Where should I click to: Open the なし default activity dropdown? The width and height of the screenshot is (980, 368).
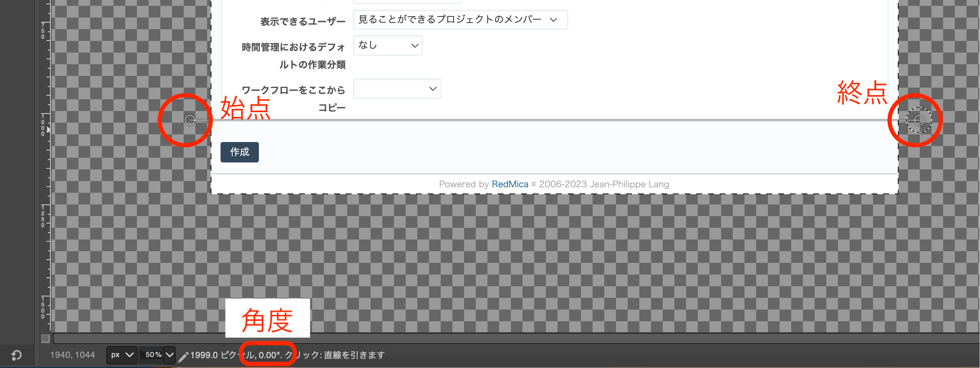pos(387,46)
